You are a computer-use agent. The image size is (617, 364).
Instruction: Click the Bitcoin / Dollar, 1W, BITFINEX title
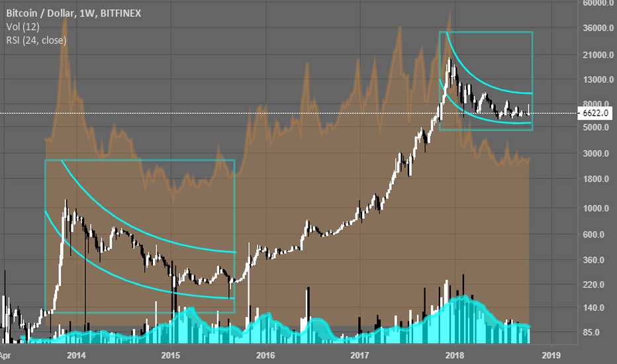tap(73, 13)
